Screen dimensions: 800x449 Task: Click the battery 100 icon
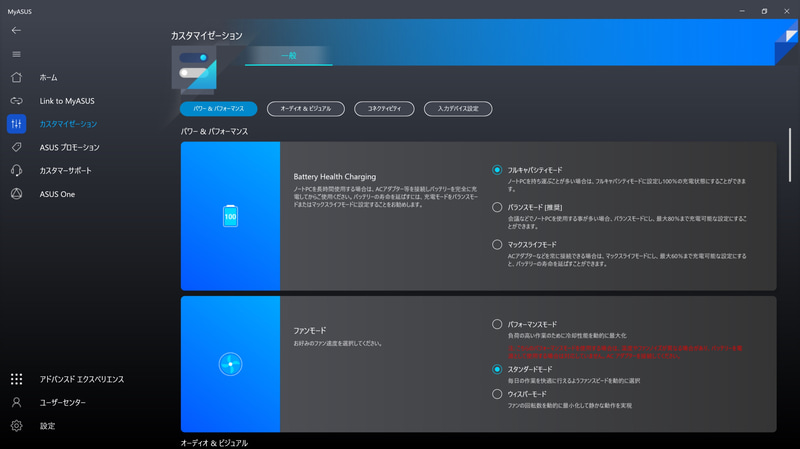231,216
